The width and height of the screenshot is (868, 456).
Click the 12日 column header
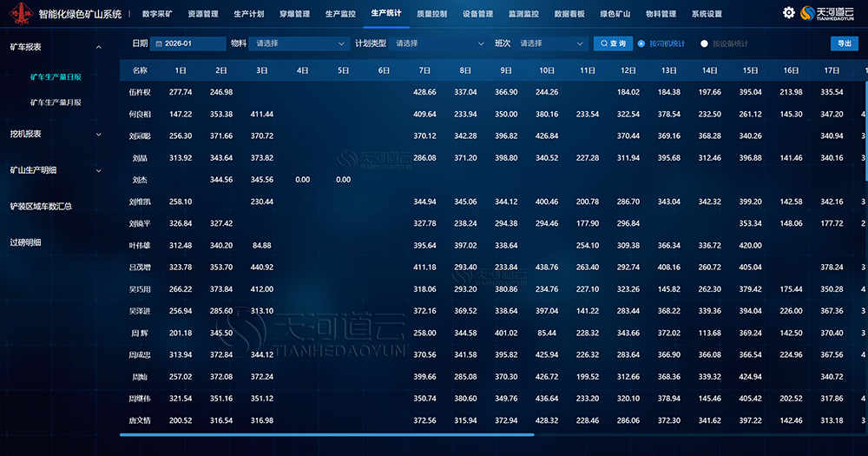628,70
